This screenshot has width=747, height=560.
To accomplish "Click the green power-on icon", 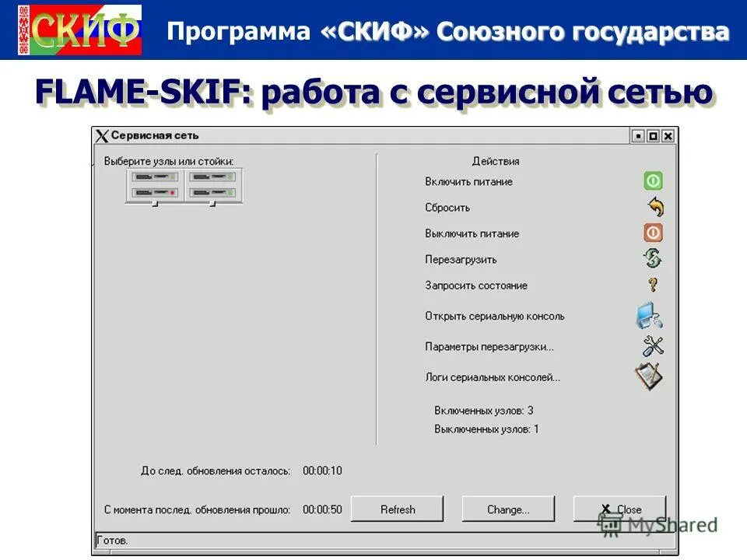I will tap(653, 181).
